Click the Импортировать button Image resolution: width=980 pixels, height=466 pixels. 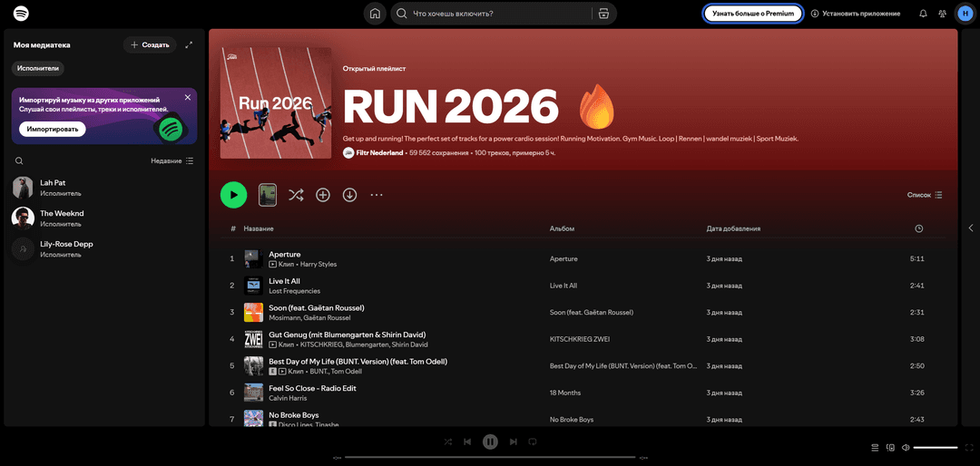click(x=52, y=130)
